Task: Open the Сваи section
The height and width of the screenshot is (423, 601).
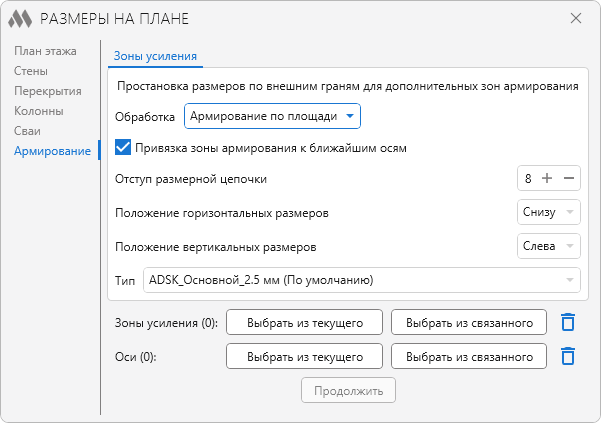Action: pos(27,131)
